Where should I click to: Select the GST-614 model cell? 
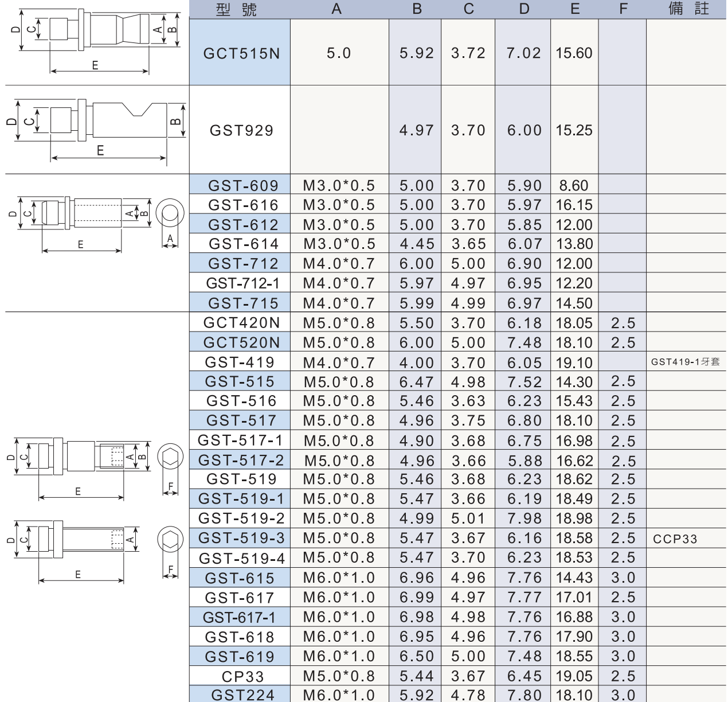(x=243, y=244)
